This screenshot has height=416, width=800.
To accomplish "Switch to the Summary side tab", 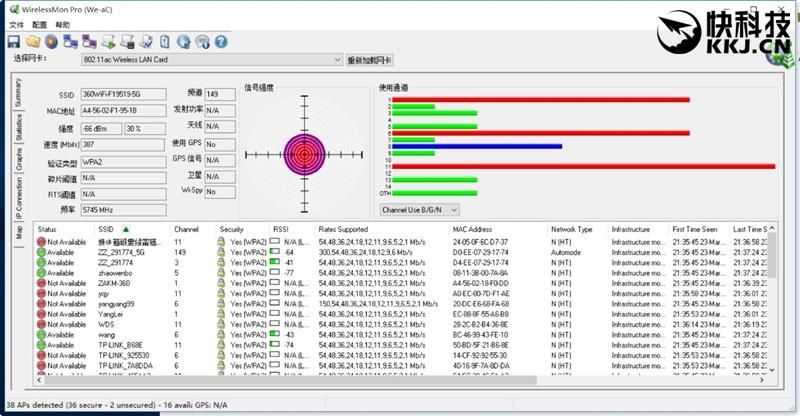I will pyautogui.click(x=18, y=92).
